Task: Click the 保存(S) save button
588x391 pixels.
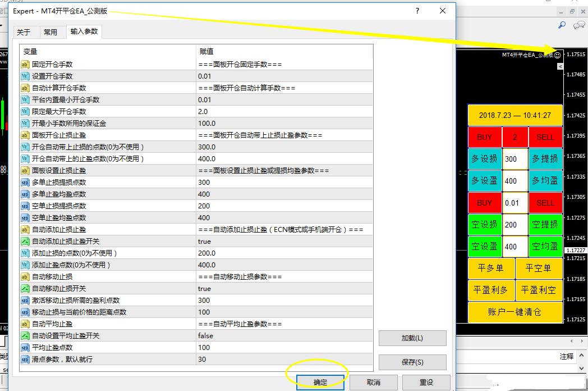Action: (x=412, y=362)
